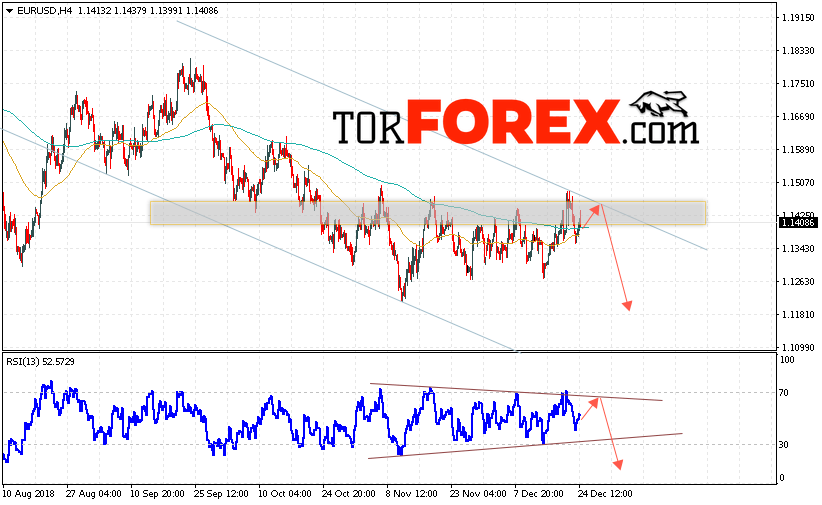Click the 24 Dec 12:00 time label
This screenshot has width=822, height=505.
pos(605,494)
